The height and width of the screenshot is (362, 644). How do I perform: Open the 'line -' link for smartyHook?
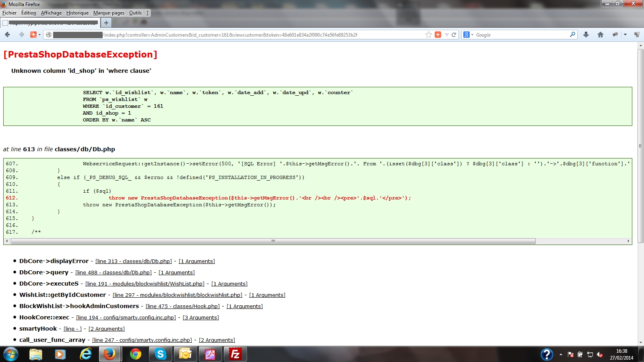pyautogui.click(x=72, y=329)
